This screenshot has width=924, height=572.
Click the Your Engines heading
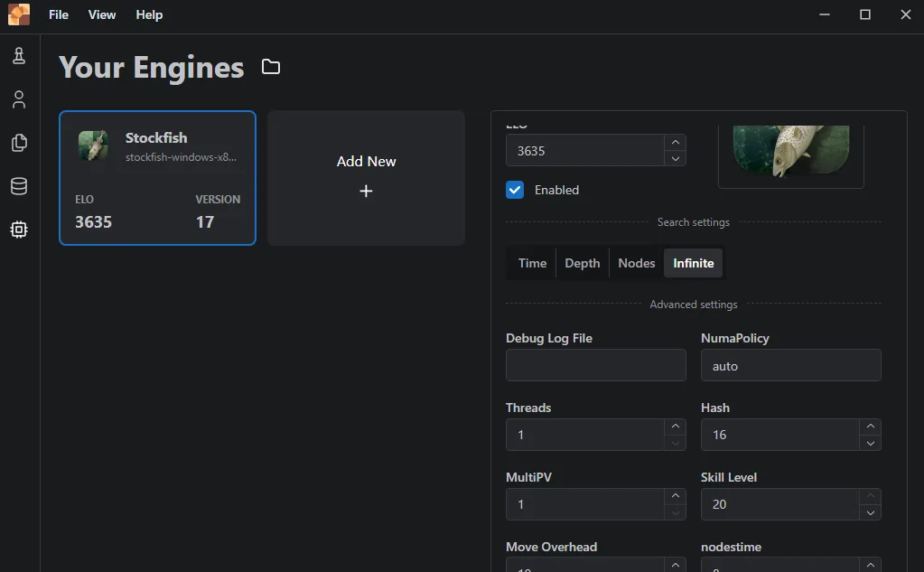[x=152, y=67]
